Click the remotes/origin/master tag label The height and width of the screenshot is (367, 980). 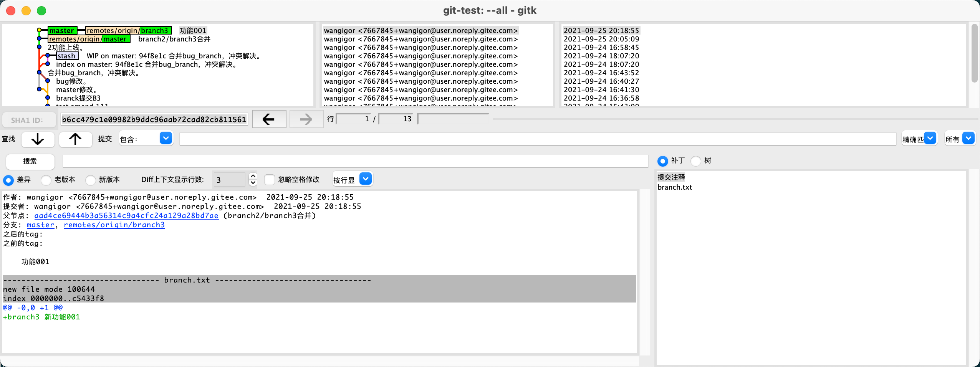[x=89, y=39]
